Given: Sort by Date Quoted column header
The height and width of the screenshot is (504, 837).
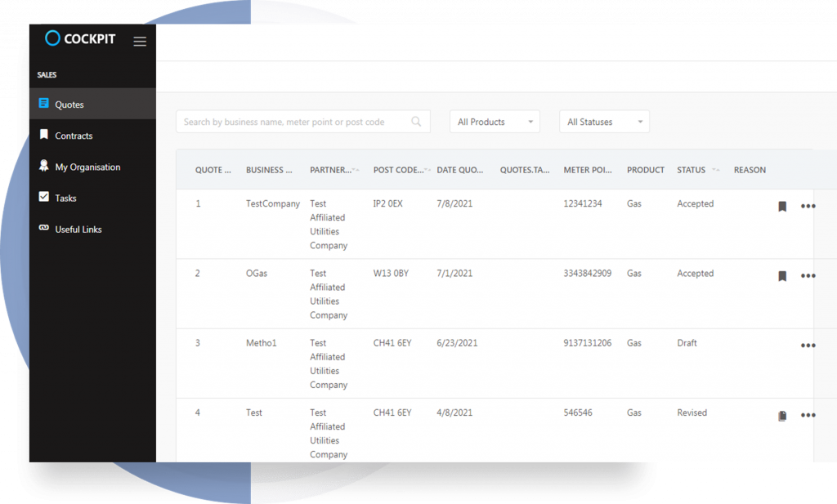Looking at the screenshot, I should point(459,170).
